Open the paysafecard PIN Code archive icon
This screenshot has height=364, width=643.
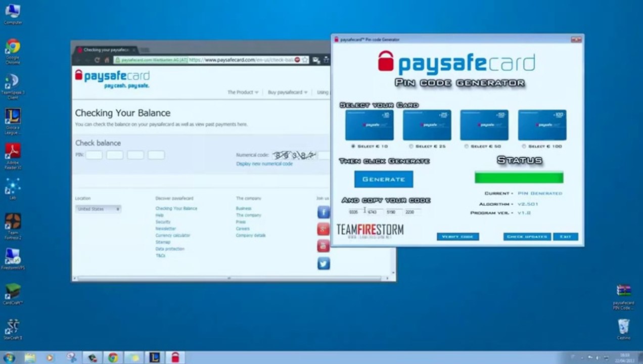[623, 297]
